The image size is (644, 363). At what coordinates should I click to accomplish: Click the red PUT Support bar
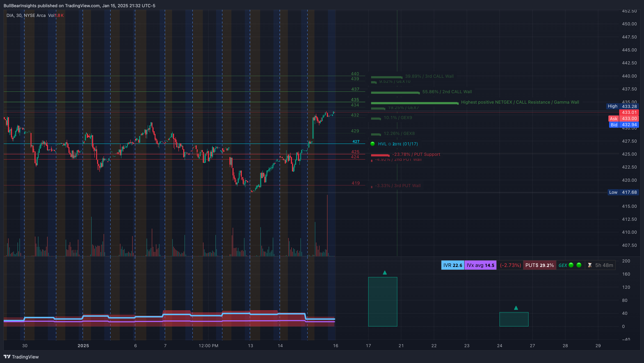pyautogui.click(x=380, y=155)
